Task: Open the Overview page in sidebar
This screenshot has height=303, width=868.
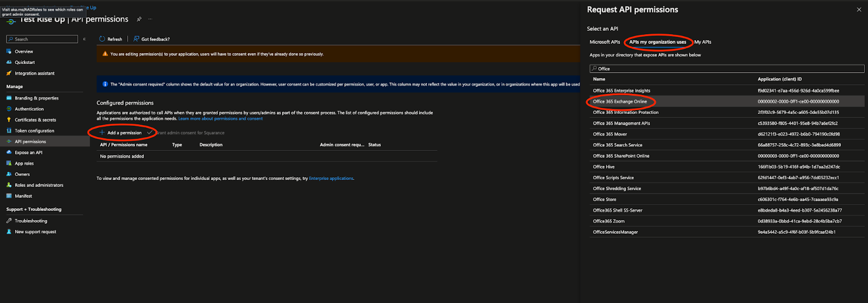Action: click(x=24, y=51)
